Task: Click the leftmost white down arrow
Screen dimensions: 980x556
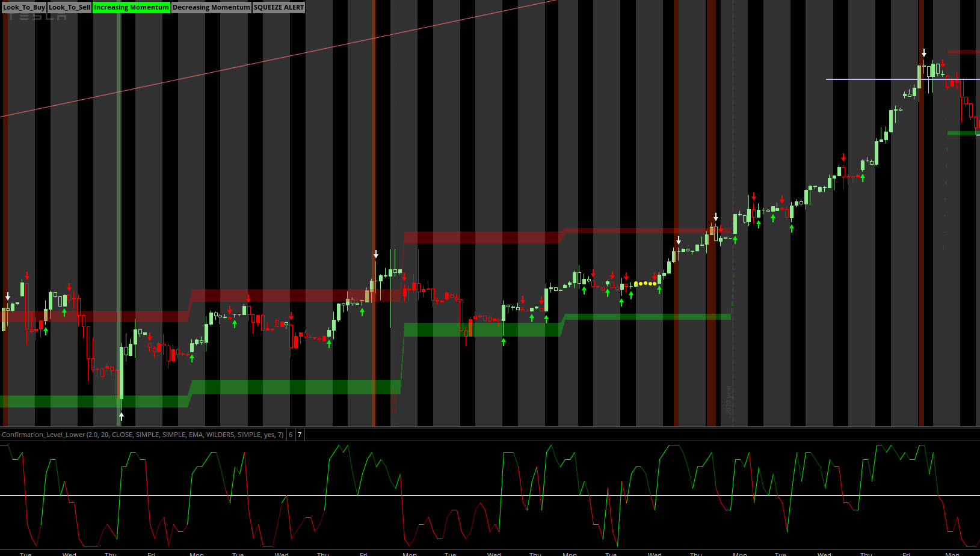Action: tap(8, 296)
